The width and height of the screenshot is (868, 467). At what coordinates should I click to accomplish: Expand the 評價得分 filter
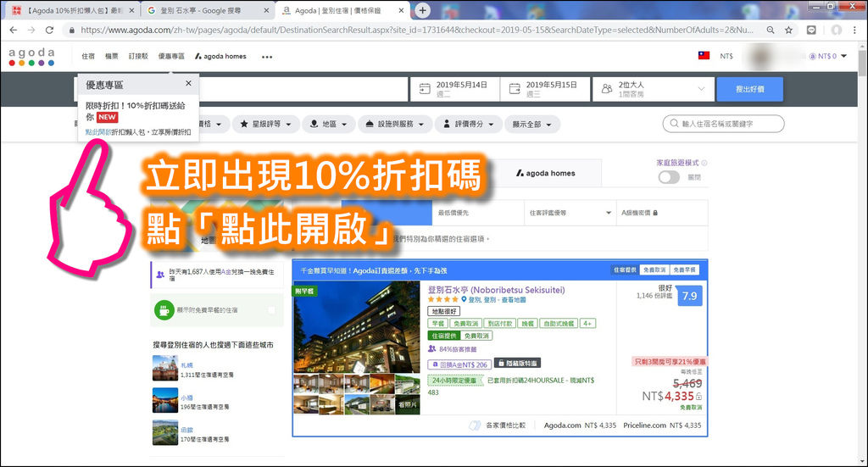[468, 124]
